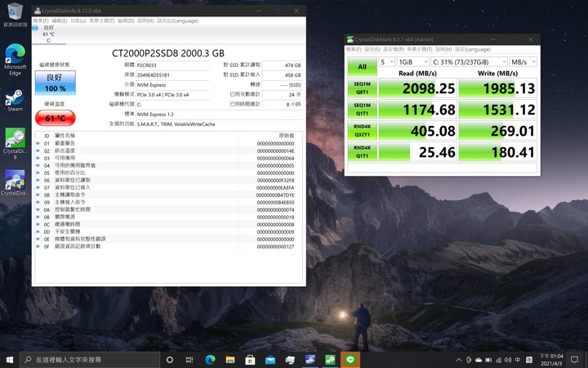Viewport: 588px width, 368px height.
Task: Show hidden system tray icons
Action: click(x=459, y=360)
